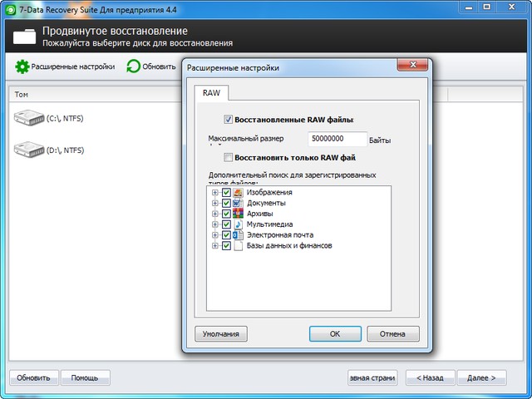Click the Изображения file type icon
Screen dimensions: 532x399
[238, 193]
